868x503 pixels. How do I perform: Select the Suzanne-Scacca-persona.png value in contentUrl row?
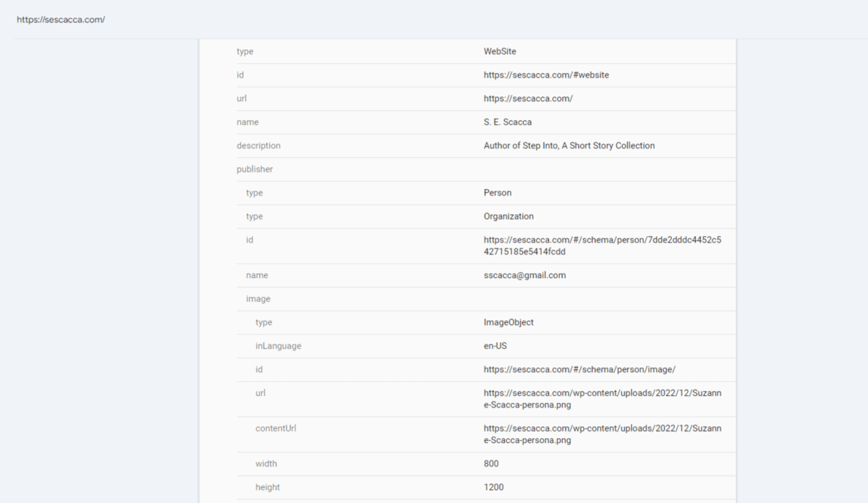pos(603,434)
